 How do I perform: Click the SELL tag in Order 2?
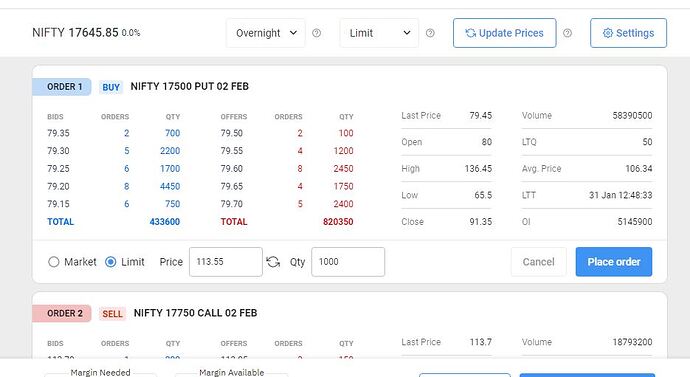[x=113, y=314]
